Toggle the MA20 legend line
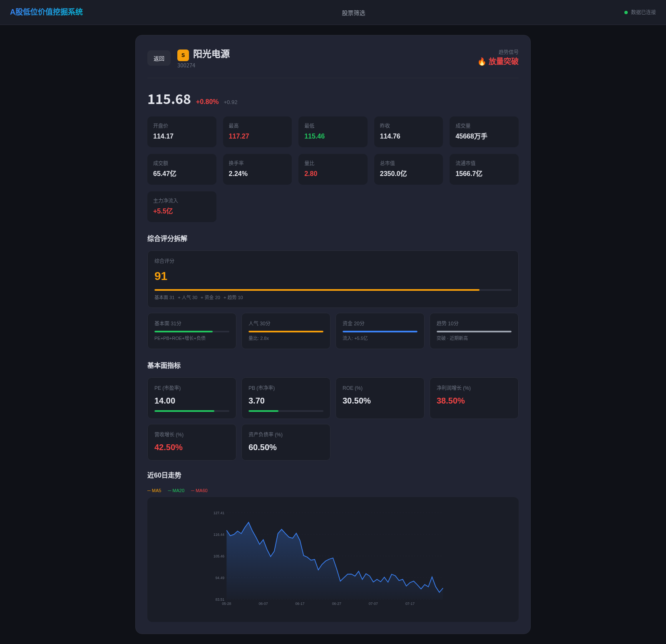666x644 pixels. tap(176, 490)
